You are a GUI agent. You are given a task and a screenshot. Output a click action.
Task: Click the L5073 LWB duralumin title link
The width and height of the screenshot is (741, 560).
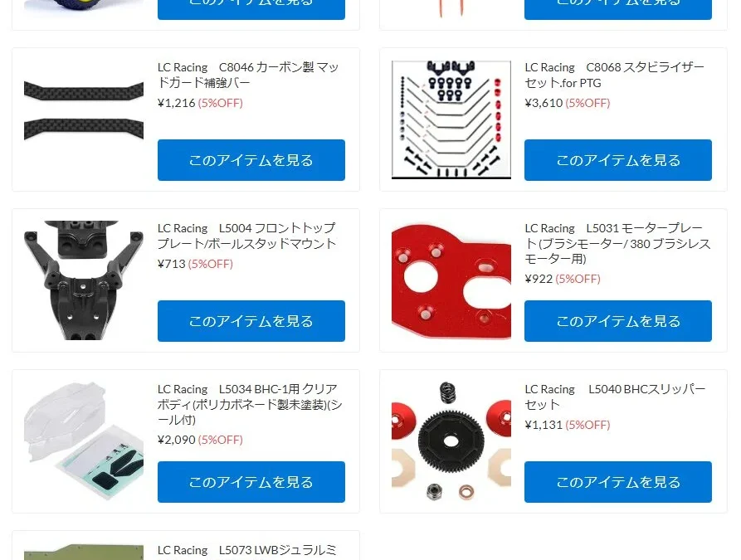point(247,551)
